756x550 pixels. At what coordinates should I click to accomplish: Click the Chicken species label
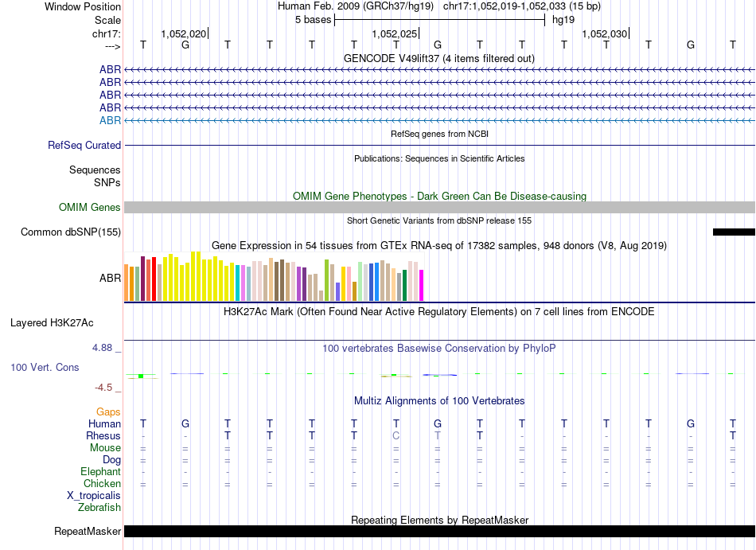point(102,483)
